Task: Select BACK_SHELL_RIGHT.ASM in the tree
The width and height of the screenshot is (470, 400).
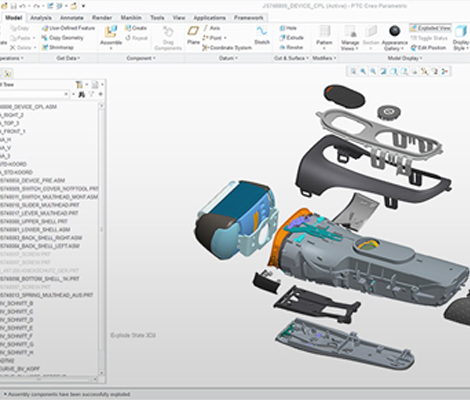Action: pos(41,238)
